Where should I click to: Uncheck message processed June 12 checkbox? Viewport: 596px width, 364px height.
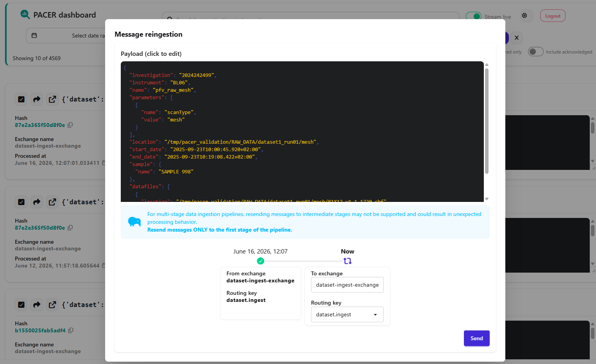point(21,202)
